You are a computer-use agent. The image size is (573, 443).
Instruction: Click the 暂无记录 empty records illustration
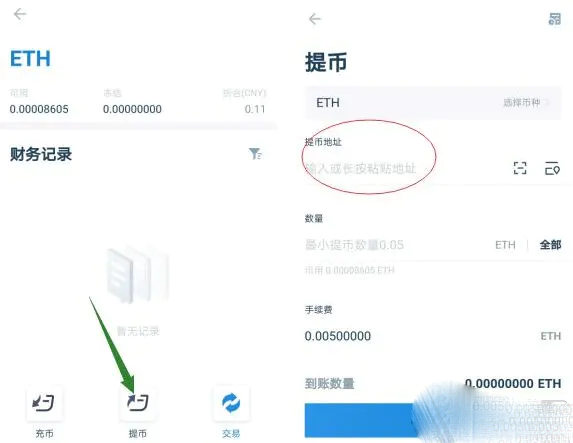point(138,275)
